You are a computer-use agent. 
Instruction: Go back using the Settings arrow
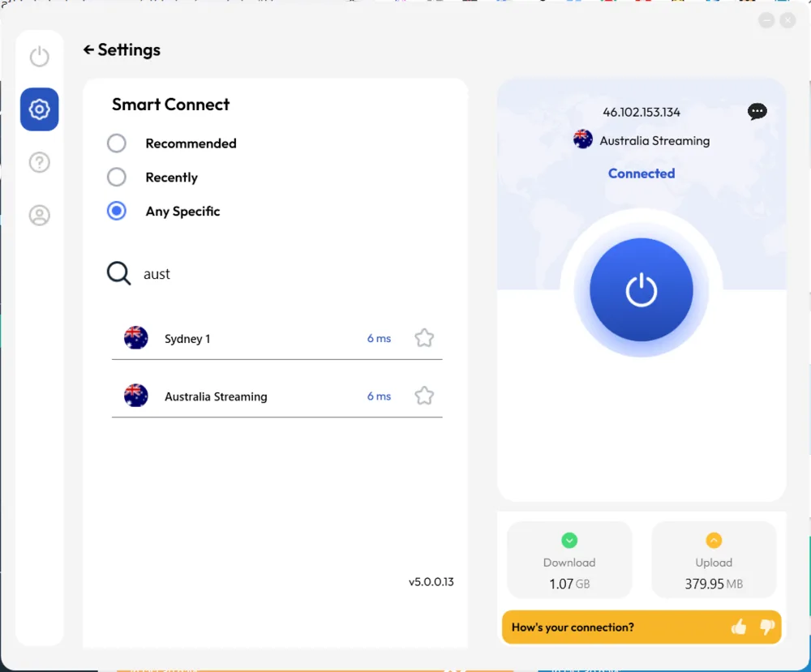point(88,49)
